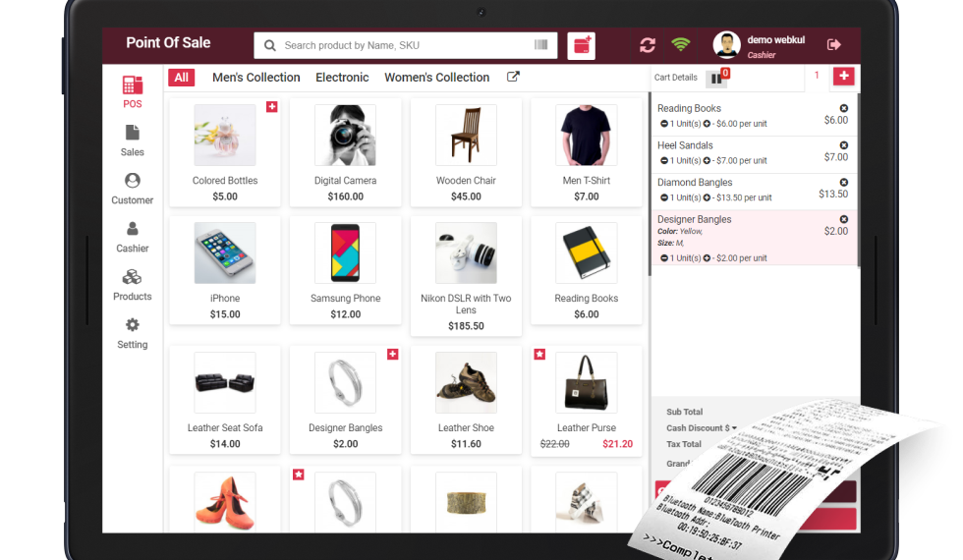Click plus badge on Designer Bangles card
This screenshot has width=963, height=560.
click(392, 355)
